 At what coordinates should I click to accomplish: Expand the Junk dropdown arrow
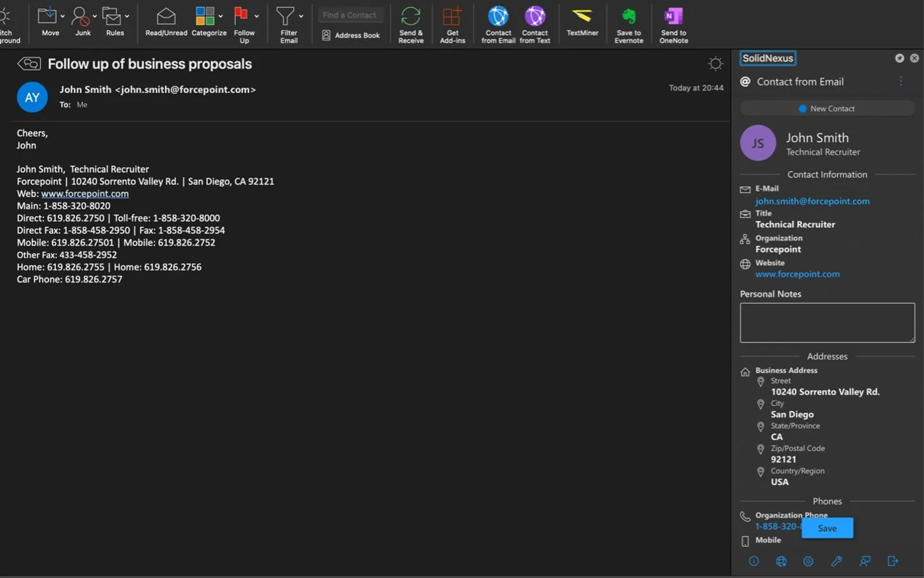pos(95,16)
